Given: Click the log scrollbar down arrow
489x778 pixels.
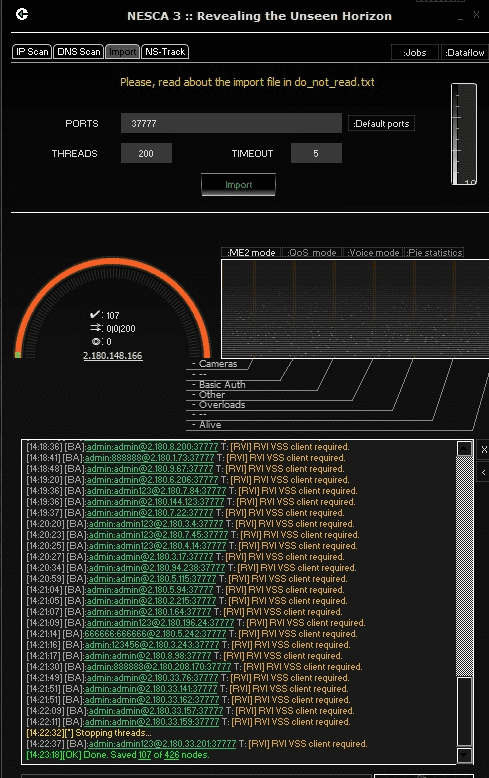Looking at the screenshot, I should click(464, 755).
